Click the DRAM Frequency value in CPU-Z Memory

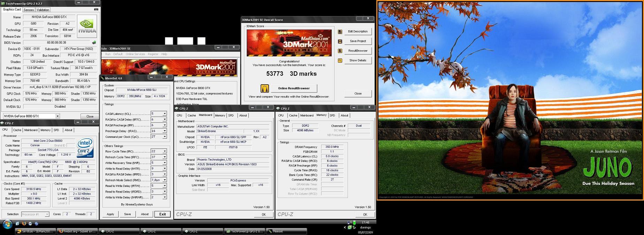pyautogui.click(x=332, y=147)
